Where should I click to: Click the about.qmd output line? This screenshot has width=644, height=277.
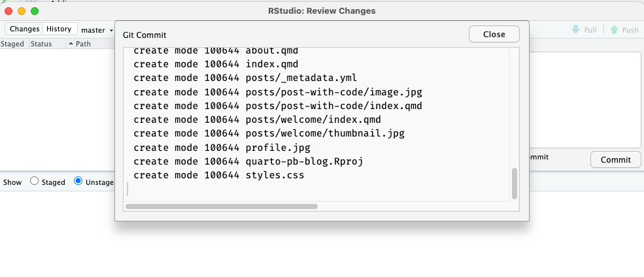pos(216,52)
